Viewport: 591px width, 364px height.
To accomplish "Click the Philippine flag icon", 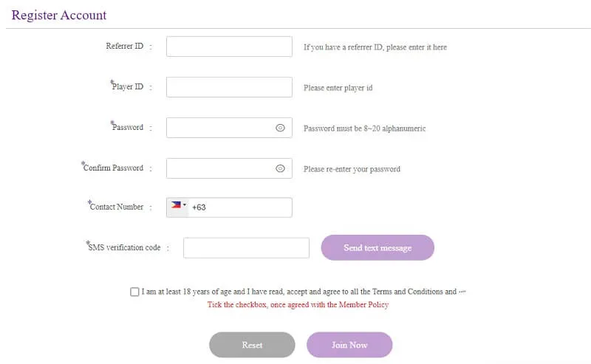I will tap(176, 205).
